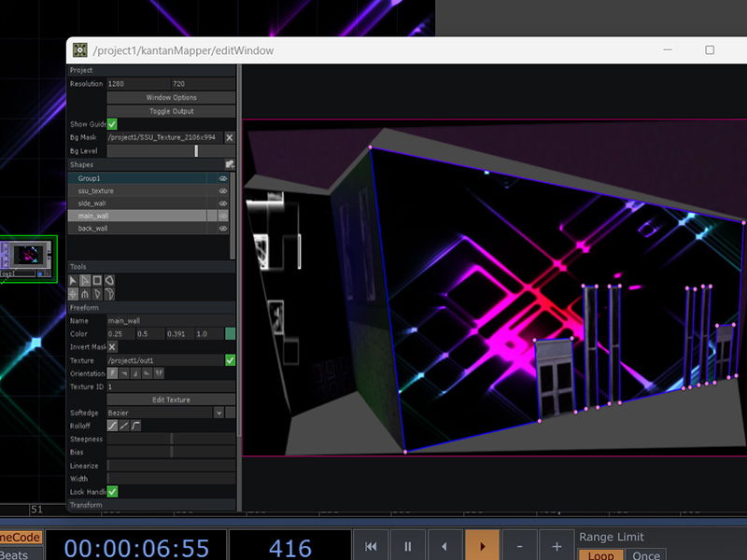Select the arrow selection tool in Tools

[74, 280]
